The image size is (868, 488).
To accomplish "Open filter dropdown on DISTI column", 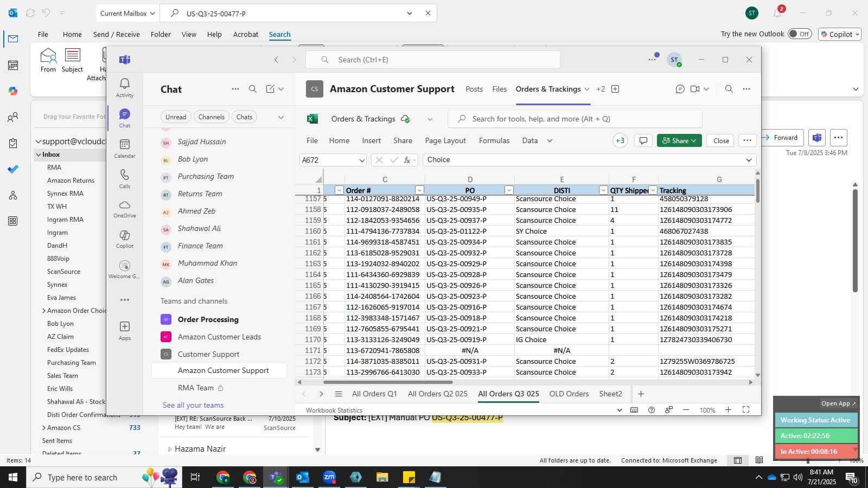I will [x=603, y=190].
